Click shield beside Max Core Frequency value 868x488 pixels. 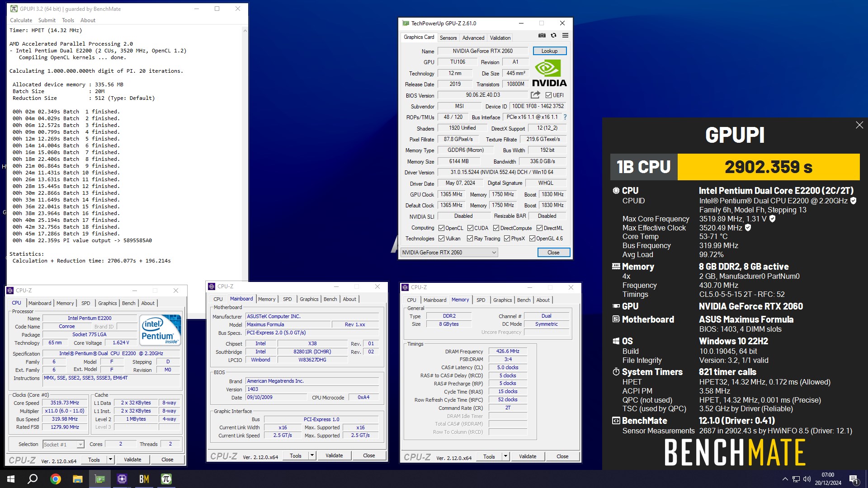tap(773, 219)
